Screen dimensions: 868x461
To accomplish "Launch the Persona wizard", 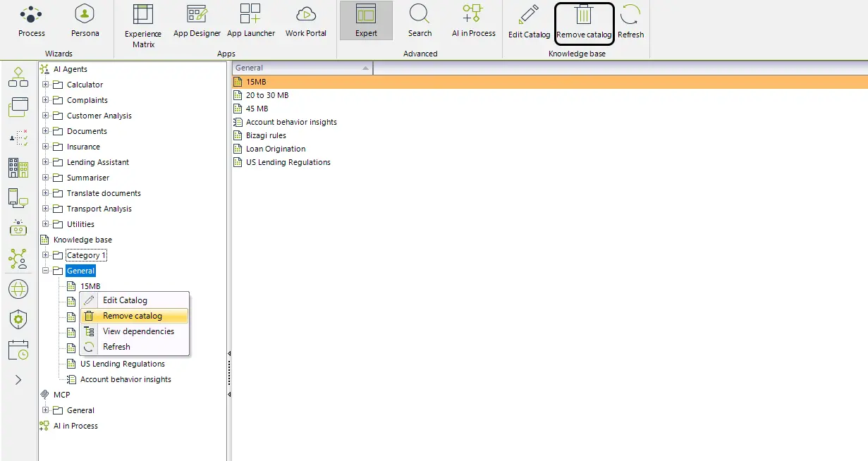I will (85, 21).
